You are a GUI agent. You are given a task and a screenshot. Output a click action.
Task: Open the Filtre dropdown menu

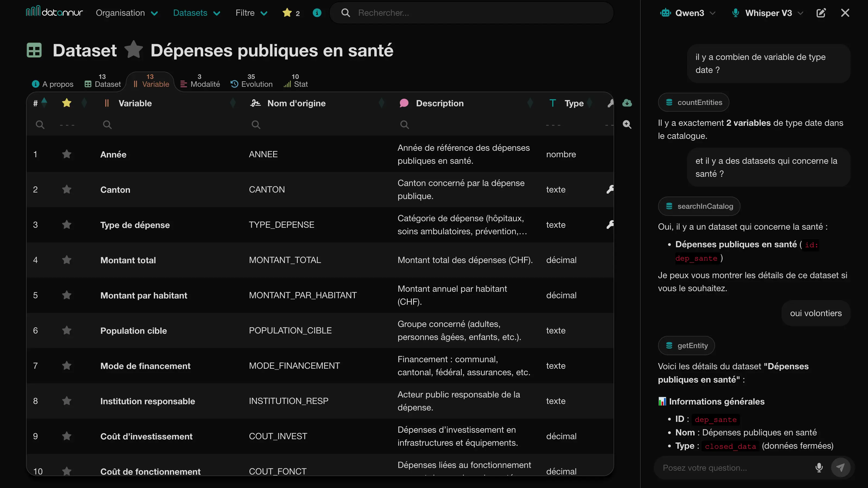tap(251, 13)
